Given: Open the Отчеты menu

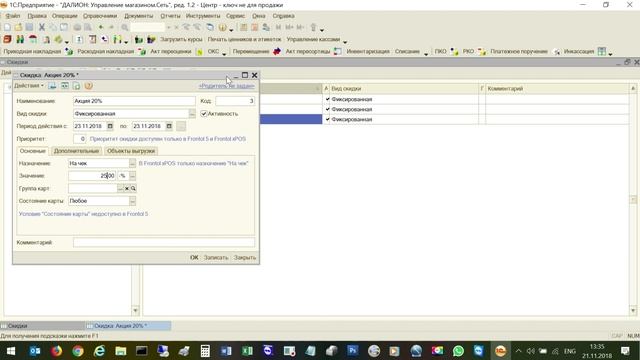Looking at the screenshot, I should pyautogui.click(x=170, y=16).
